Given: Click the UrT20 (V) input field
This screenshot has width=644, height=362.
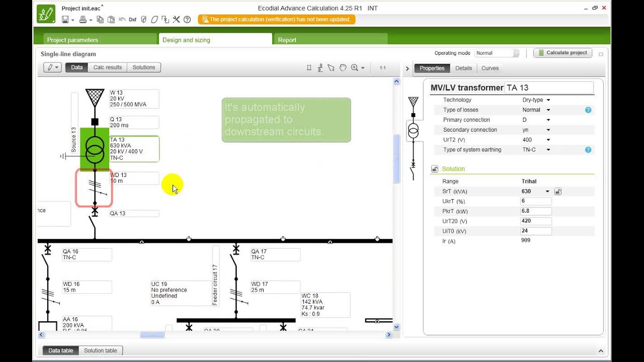Looking at the screenshot, I should tap(536, 221).
